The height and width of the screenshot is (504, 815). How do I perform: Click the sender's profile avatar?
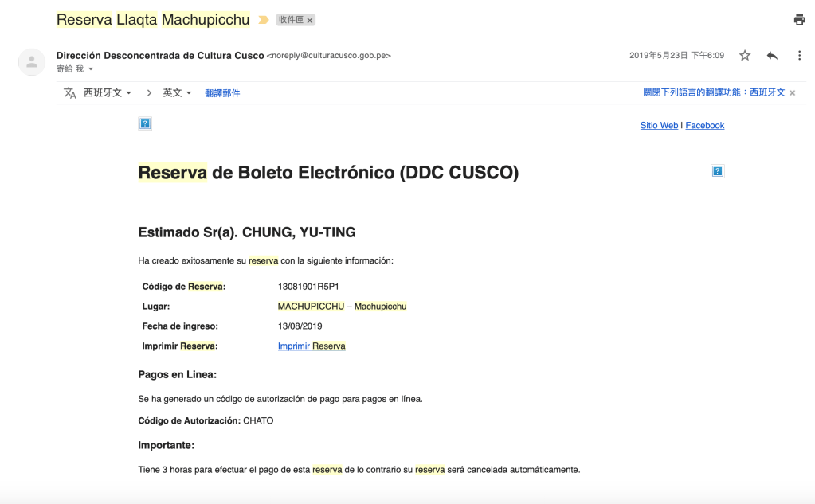(32, 62)
